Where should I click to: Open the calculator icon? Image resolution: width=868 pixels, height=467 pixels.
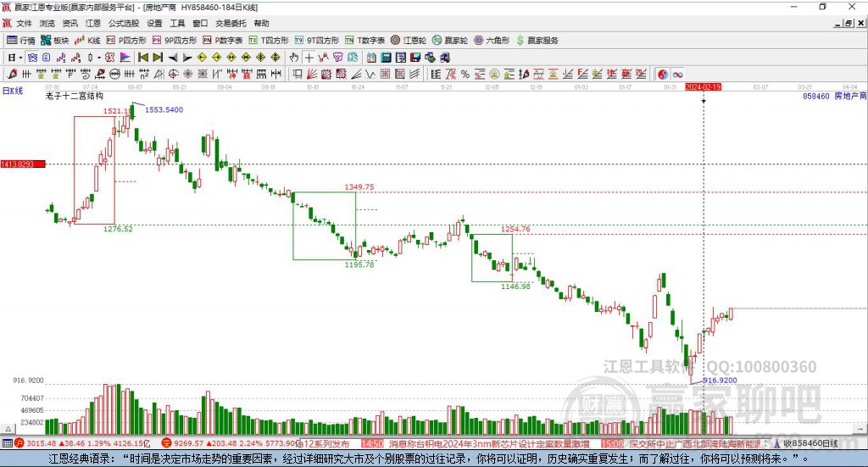tap(387, 58)
